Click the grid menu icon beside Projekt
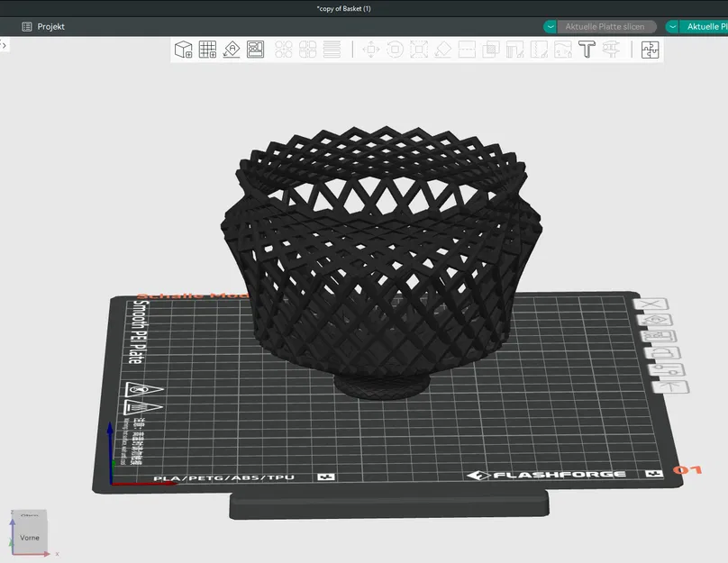The image size is (728, 563). [x=26, y=26]
